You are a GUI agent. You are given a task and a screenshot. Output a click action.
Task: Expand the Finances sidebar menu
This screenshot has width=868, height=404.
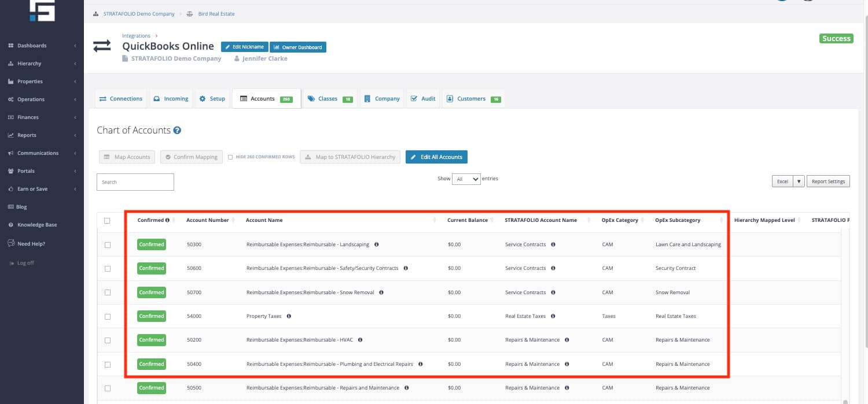42,117
